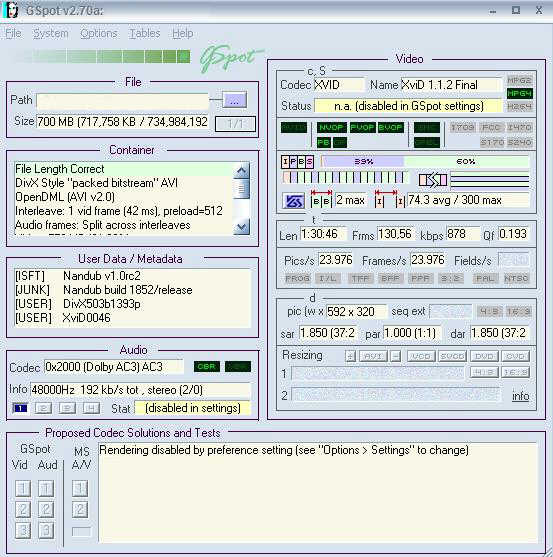This screenshot has height=557, width=553.
Task: Open the Tables menu
Action: tap(145, 33)
